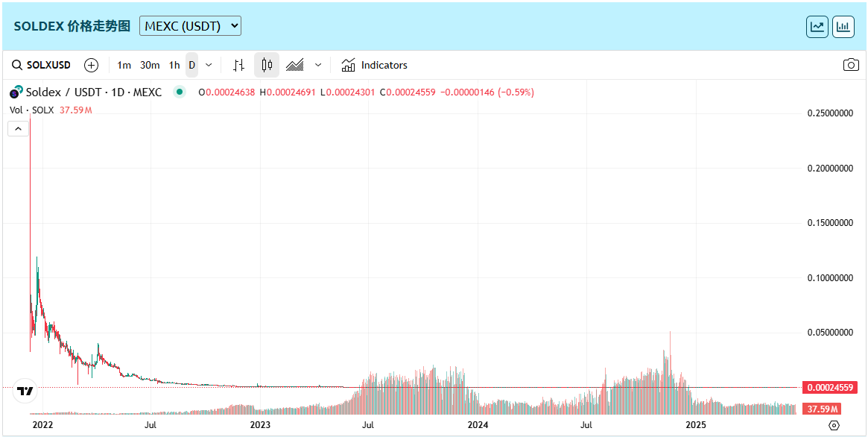Open chart settings gear icon
The height and width of the screenshot is (437, 868).
click(834, 425)
